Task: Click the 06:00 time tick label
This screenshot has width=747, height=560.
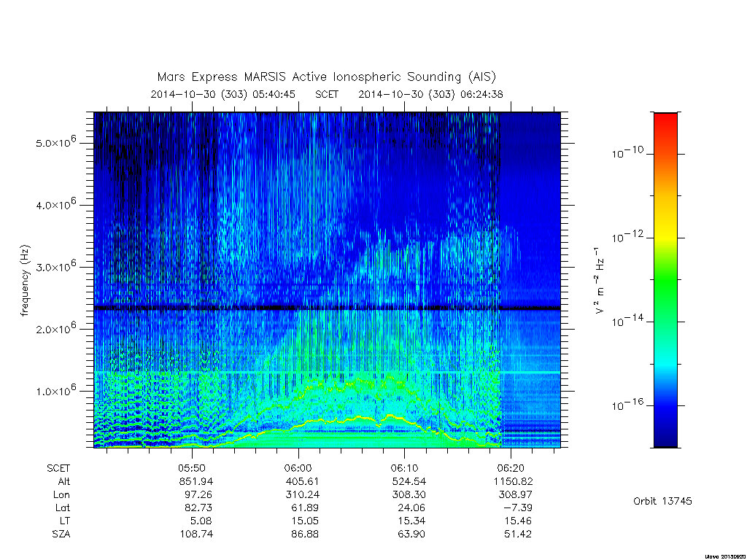Action: (x=298, y=469)
